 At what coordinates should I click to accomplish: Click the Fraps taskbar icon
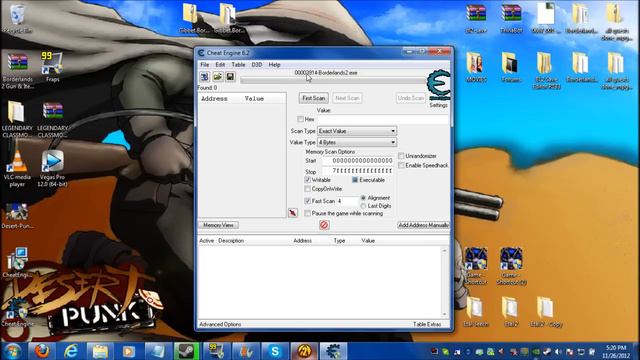tap(216, 351)
